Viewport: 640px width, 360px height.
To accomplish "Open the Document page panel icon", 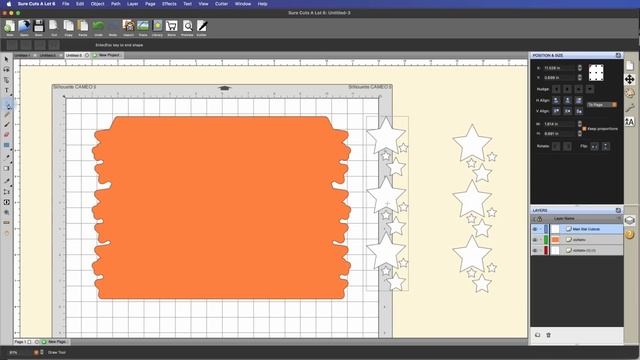I will [x=630, y=66].
